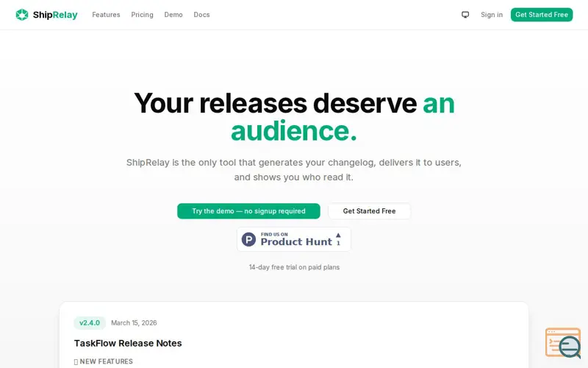Image resolution: width=588 pixels, height=368 pixels.
Task: Click the ShipRelay star logo icon
Action: [22, 15]
